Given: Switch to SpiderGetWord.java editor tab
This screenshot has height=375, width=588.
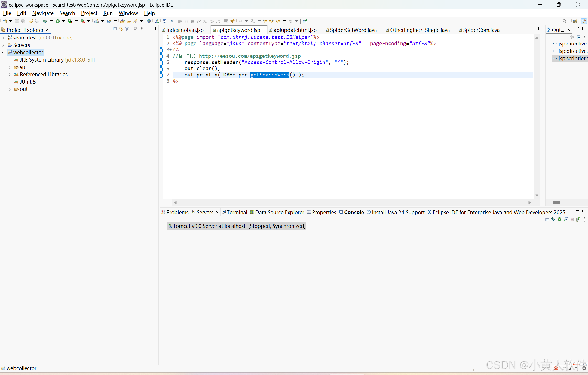Looking at the screenshot, I should pyautogui.click(x=353, y=30).
